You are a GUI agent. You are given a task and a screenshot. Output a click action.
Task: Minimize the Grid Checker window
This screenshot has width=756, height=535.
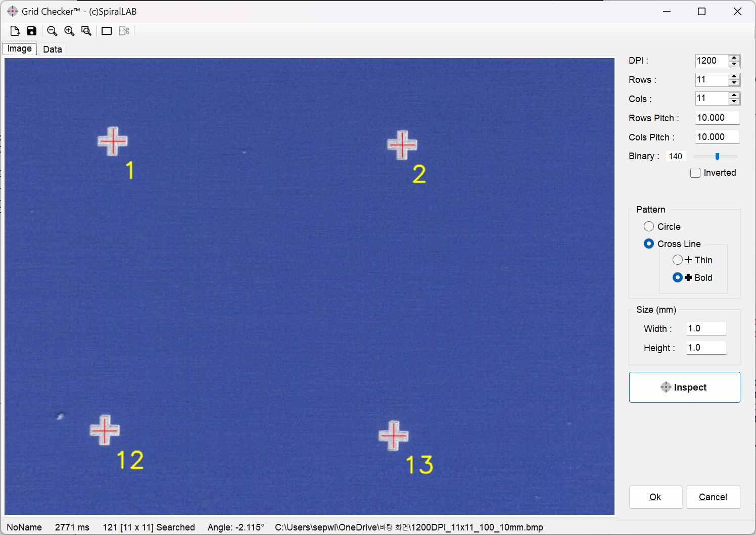667,11
